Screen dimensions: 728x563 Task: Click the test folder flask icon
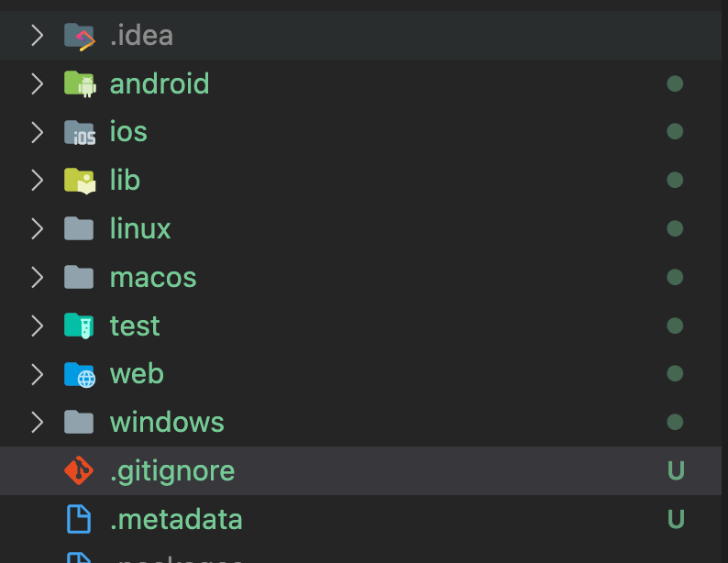pyautogui.click(x=80, y=326)
